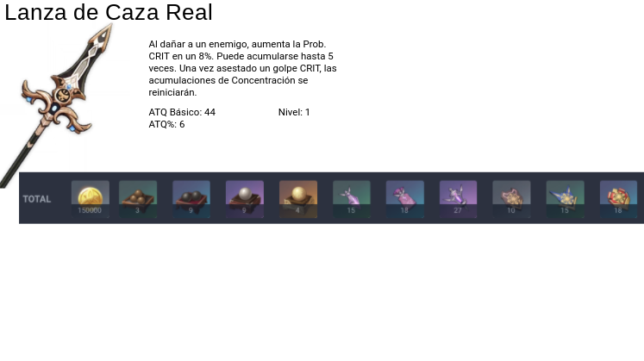Click the Mora coin icon labeled 150000
Viewport: 644px width, 361px height.
(90, 199)
